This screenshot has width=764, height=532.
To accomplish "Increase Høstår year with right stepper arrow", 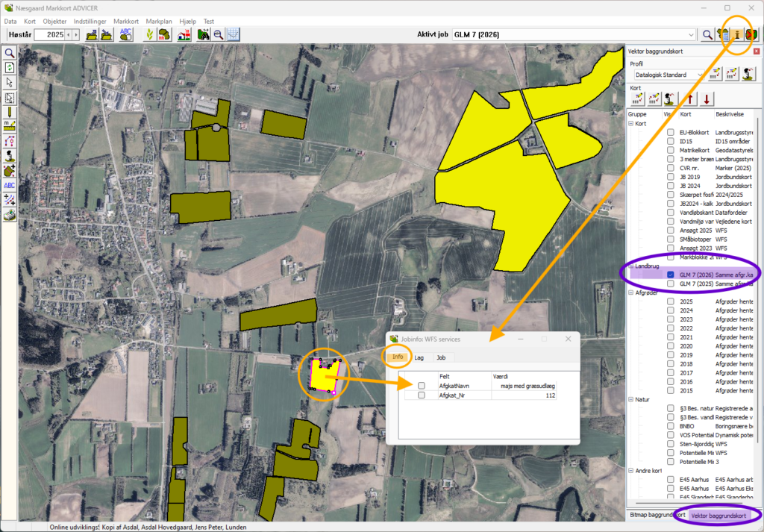I will pos(76,35).
